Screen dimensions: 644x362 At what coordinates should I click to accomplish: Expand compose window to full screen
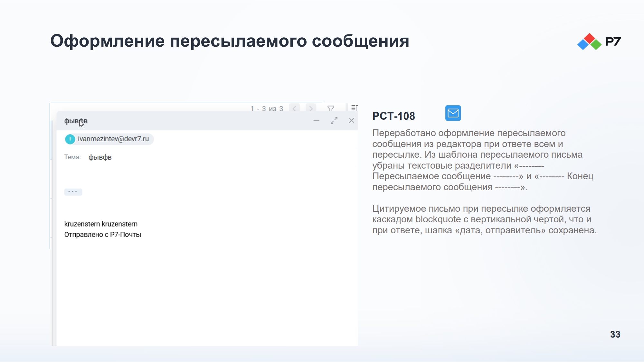pyautogui.click(x=334, y=121)
